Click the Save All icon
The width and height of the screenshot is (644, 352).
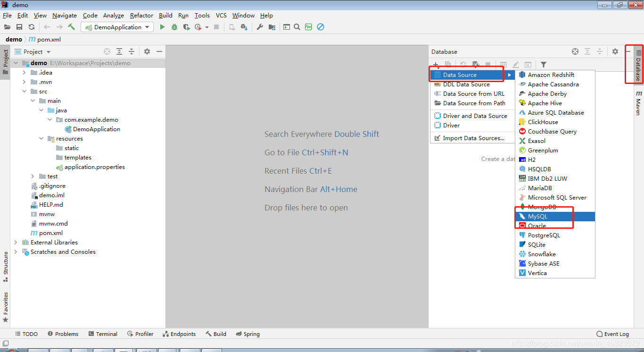[19, 27]
